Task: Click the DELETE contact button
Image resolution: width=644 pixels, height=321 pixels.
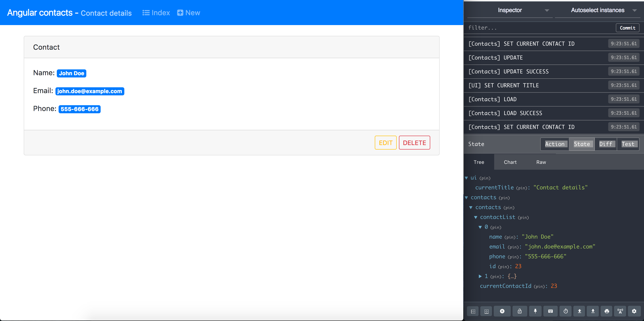Action: [414, 143]
